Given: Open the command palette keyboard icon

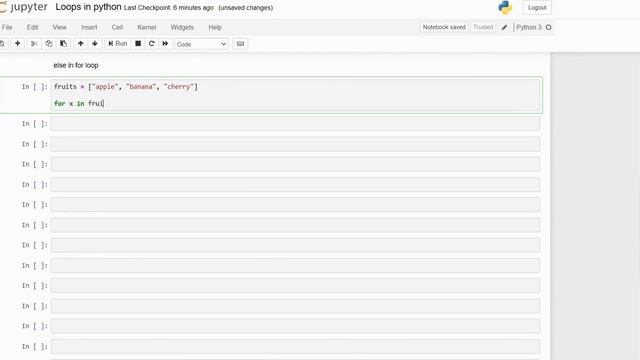Looking at the screenshot, I should point(240,44).
